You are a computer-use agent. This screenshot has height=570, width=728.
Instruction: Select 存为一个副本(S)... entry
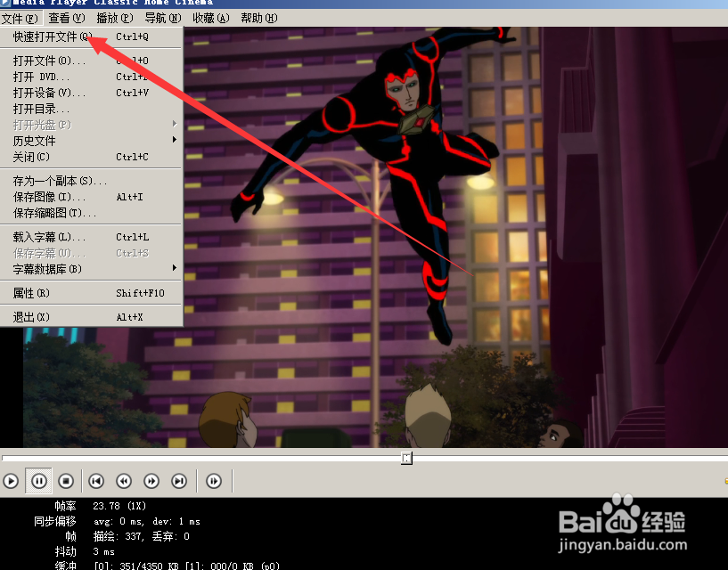pyautogui.click(x=91, y=181)
